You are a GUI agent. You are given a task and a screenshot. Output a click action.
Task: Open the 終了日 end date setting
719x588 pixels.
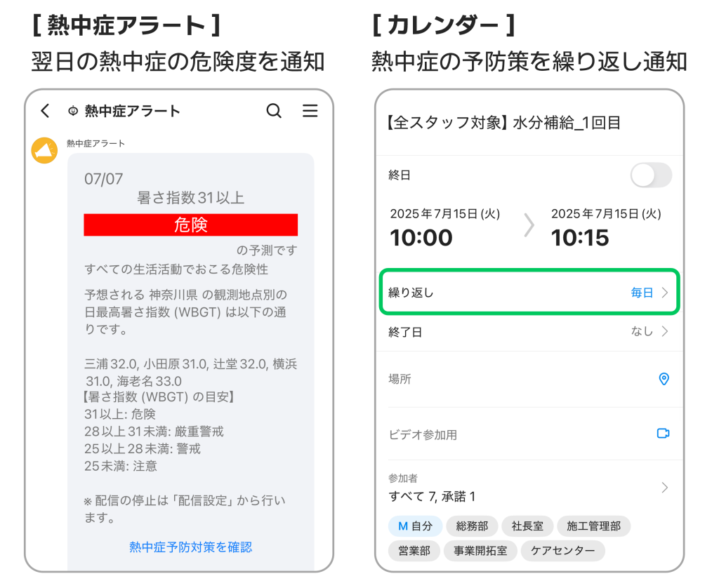coord(529,332)
